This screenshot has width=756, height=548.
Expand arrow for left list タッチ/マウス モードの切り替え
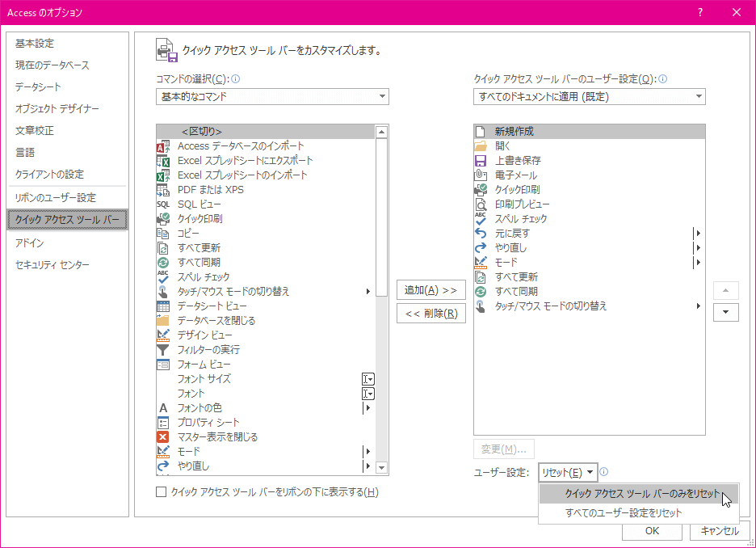(367, 291)
